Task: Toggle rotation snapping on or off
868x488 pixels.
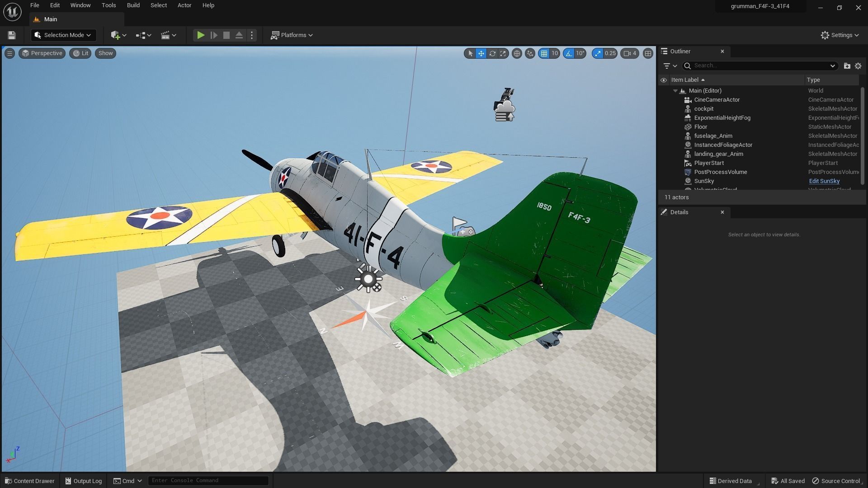Action: click(x=569, y=53)
